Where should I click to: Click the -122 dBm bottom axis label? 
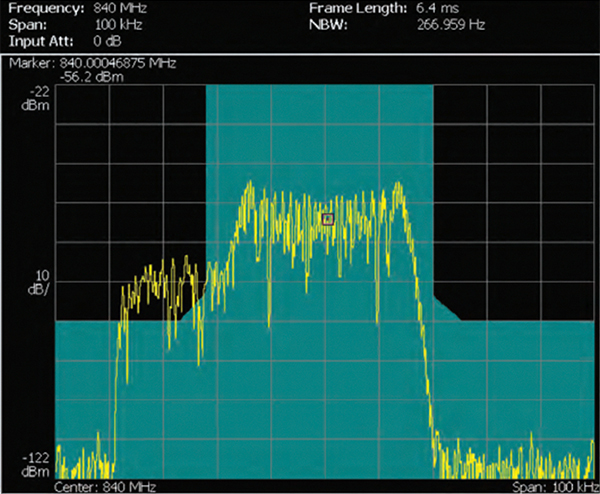tap(36, 465)
